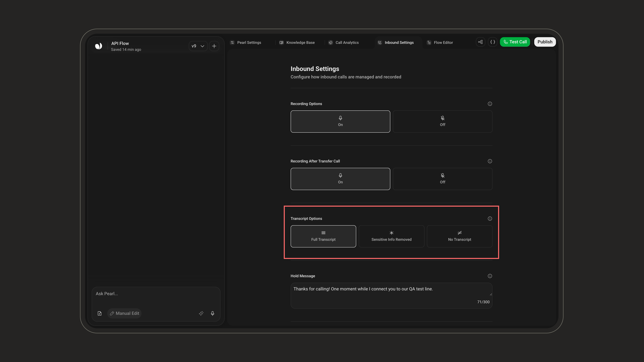This screenshot has width=644, height=362.
Task: Set Recording After Transfer Call to Off
Action: coord(442,179)
